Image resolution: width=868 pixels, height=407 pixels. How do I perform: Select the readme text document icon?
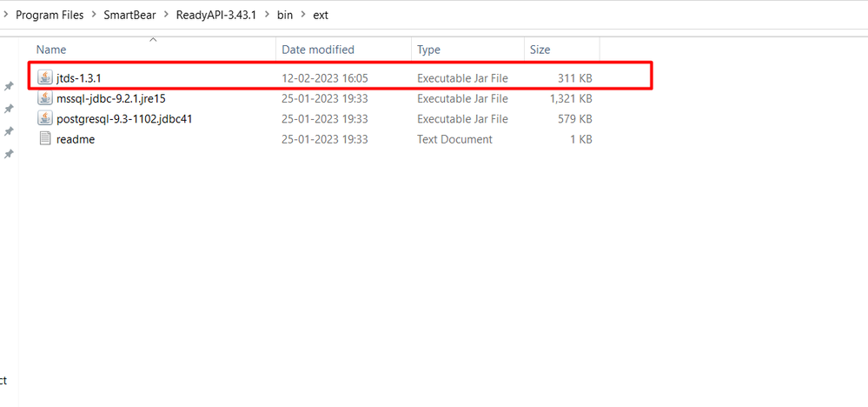click(x=45, y=139)
